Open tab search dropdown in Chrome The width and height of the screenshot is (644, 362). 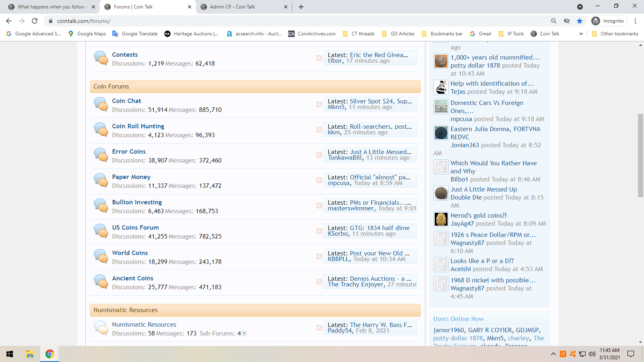pos(580,7)
